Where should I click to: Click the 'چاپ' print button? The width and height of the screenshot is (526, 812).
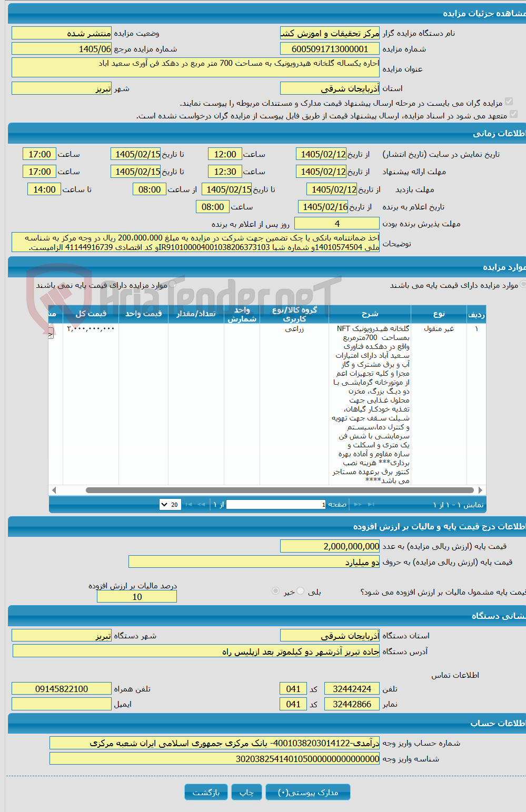pyautogui.click(x=246, y=792)
